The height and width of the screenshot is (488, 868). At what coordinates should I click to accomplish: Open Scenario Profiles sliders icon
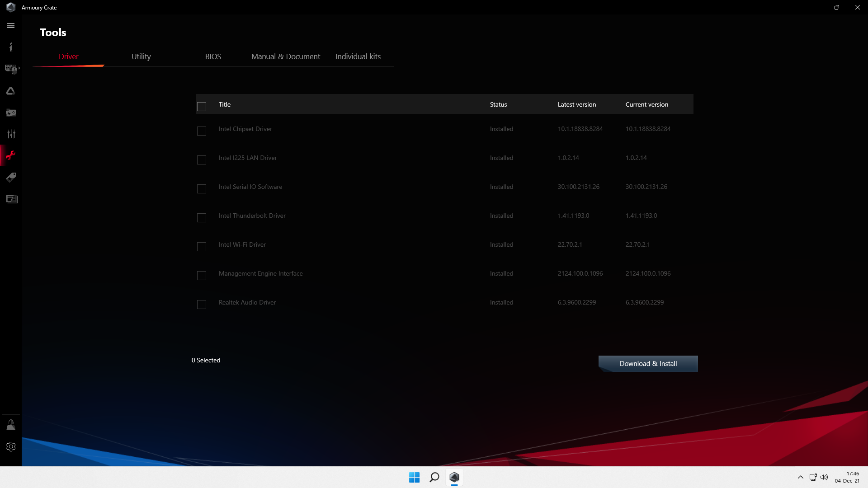point(11,134)
